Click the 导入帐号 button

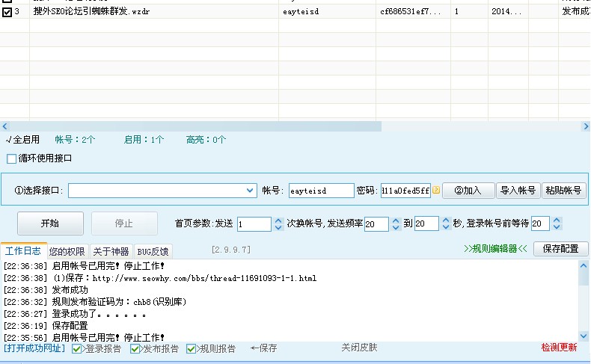coord(518,191)
